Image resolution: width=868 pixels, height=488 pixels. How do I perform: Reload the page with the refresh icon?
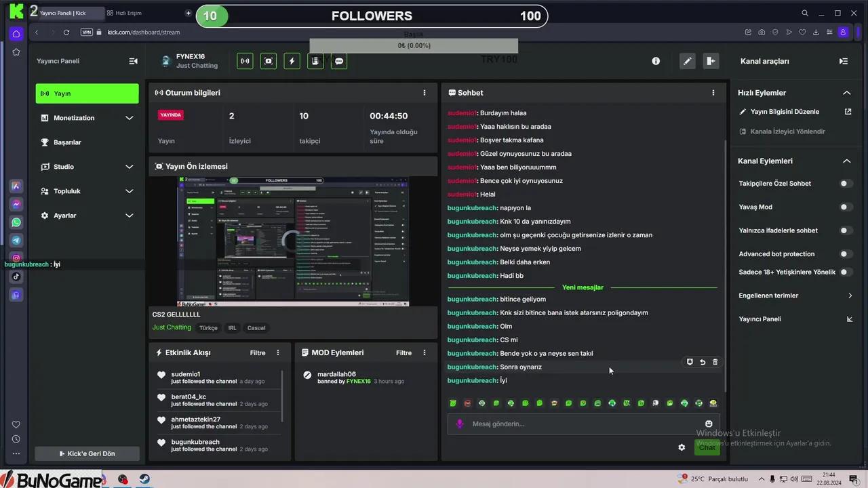point(66,32)
